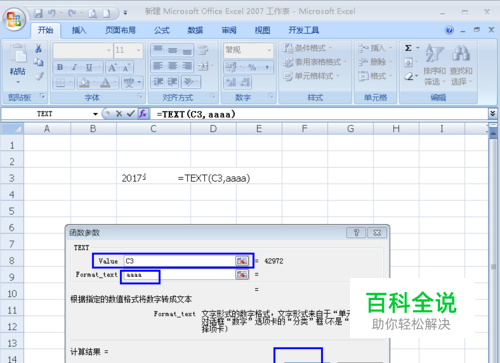Middle align cell content

(x=172, y=50)
